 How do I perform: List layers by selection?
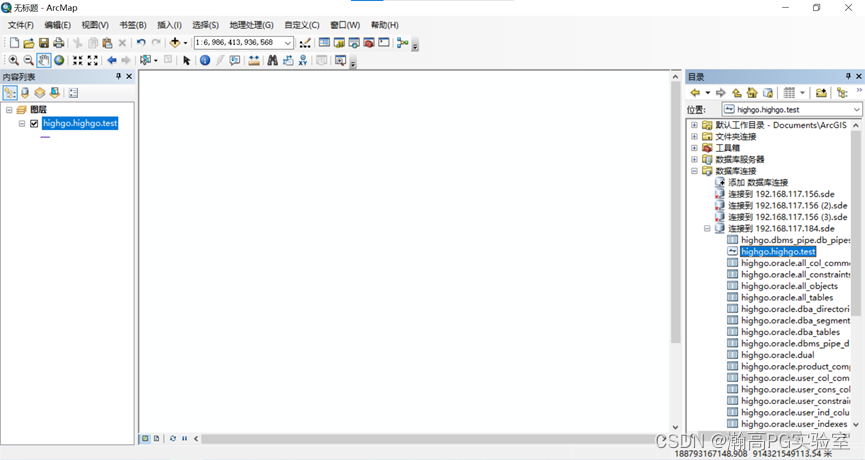(54, 93)
